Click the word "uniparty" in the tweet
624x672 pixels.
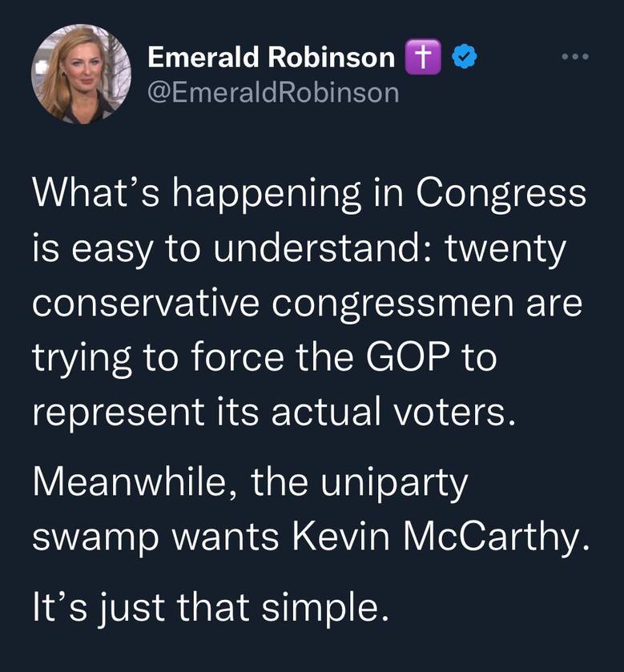tap(394, 484)
